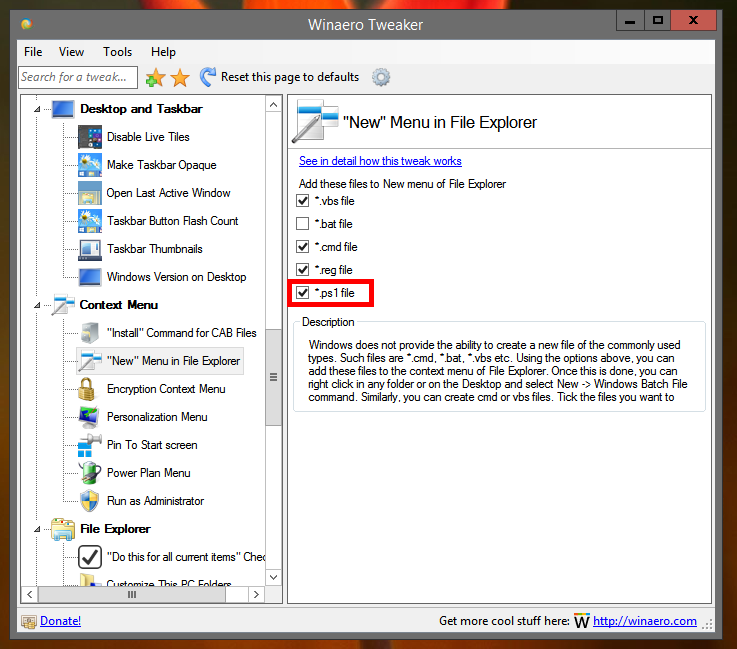Open the File menu

click(x=33, y=52)
